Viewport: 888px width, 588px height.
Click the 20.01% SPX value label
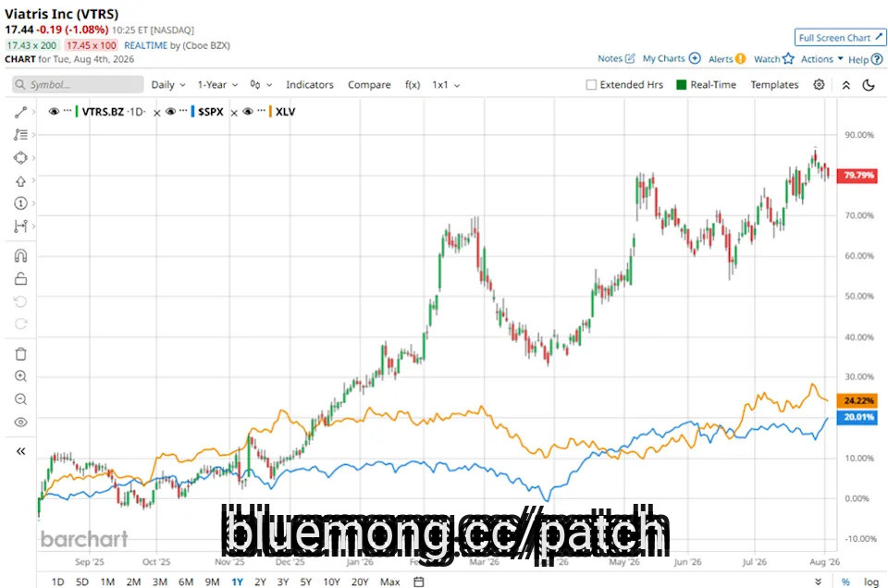[x=857, y=417]
